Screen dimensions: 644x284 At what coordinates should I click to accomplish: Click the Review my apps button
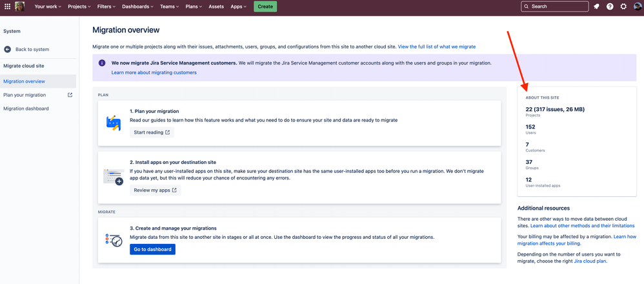156,190
